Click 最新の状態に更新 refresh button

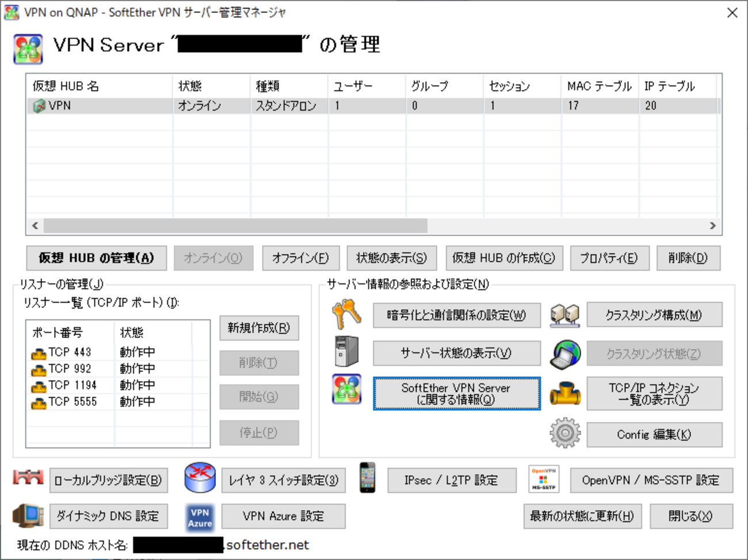[x=581, y=516]
